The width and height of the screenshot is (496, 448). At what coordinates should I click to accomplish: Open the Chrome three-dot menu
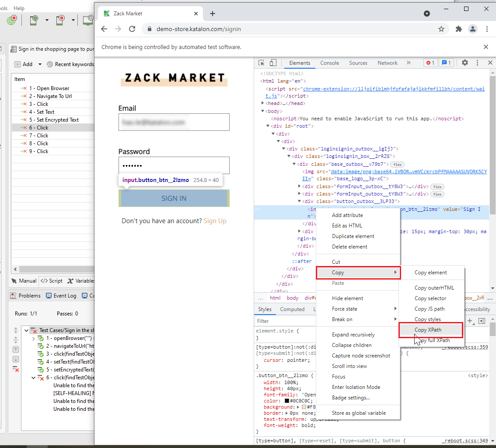[487, 29]
